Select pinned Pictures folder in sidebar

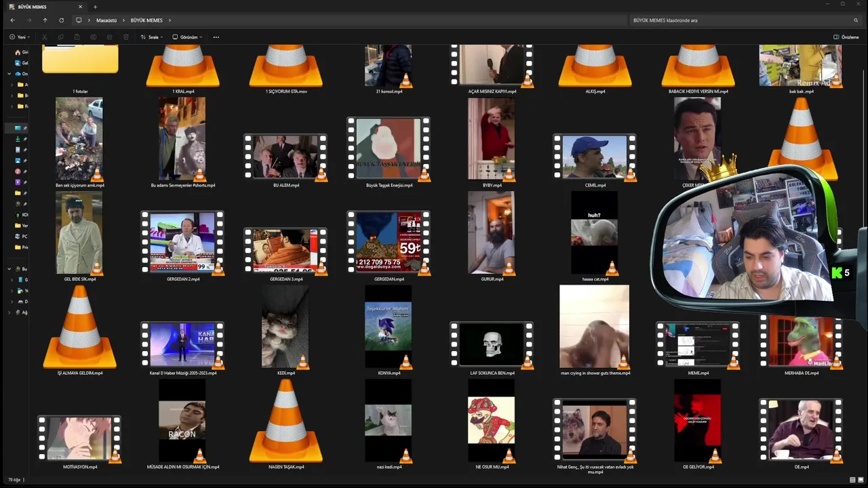(x=21, y=161)
